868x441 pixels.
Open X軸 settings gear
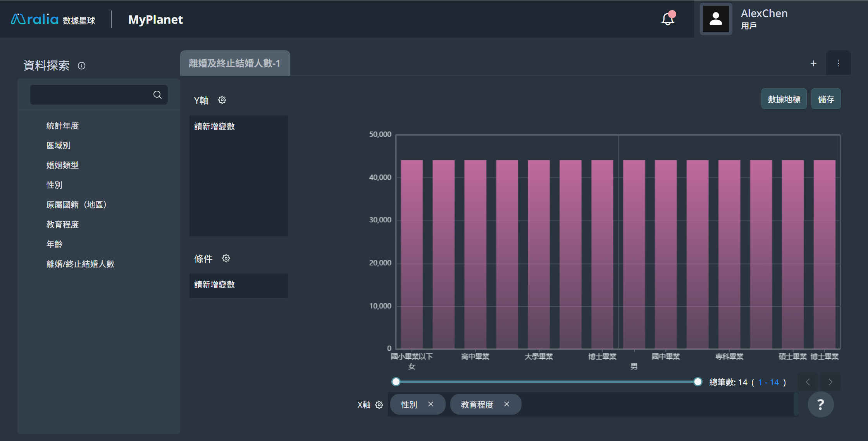379,405
